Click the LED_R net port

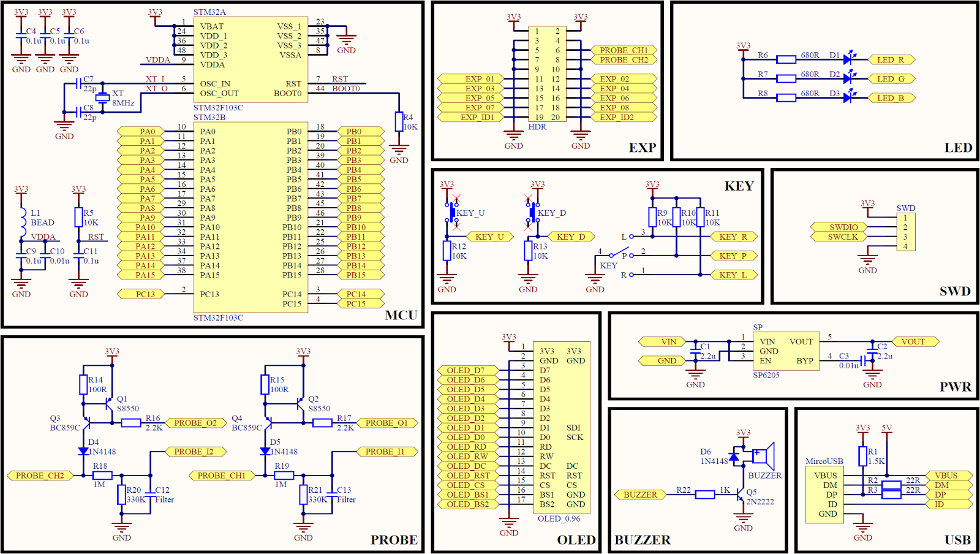[892, 59]
